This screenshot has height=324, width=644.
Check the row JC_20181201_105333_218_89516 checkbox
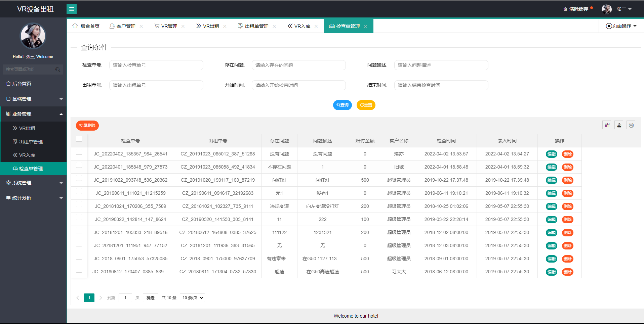pyautogui.click(x=79, y=230)
